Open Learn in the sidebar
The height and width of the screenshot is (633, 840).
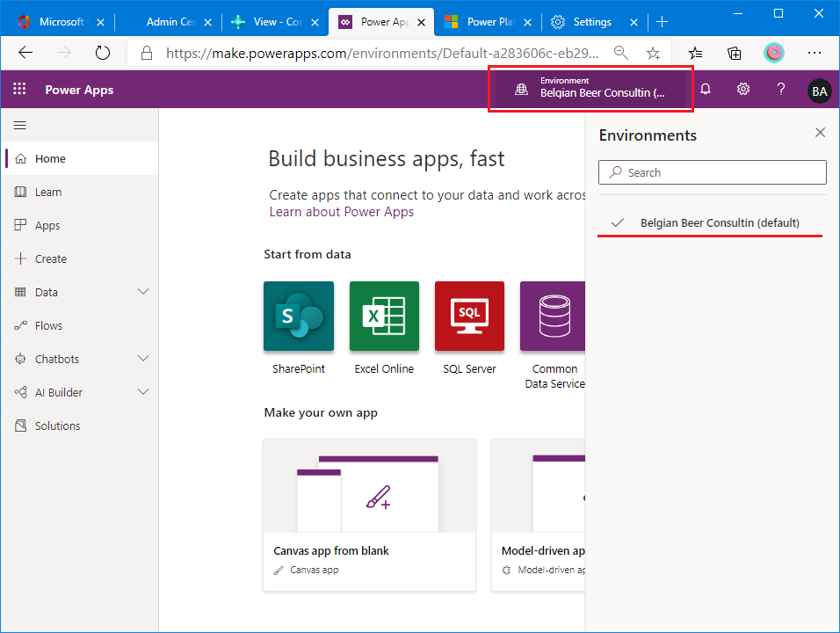click(80, 192)
